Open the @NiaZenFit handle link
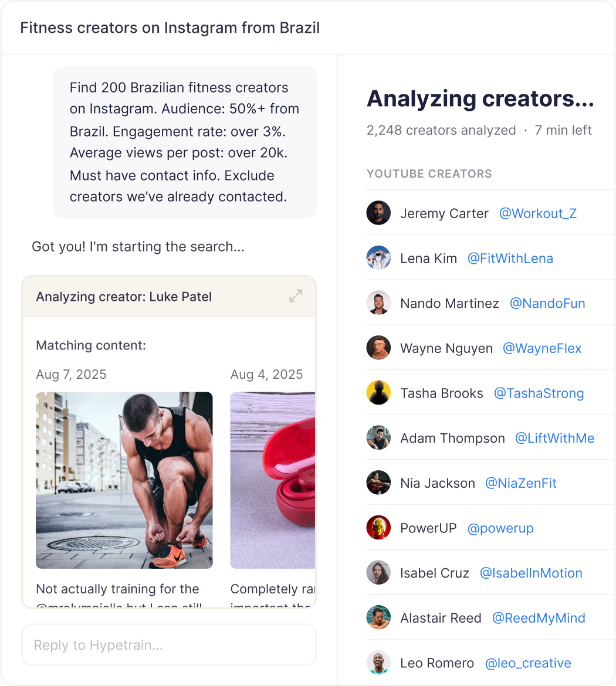 click(520, 484)
